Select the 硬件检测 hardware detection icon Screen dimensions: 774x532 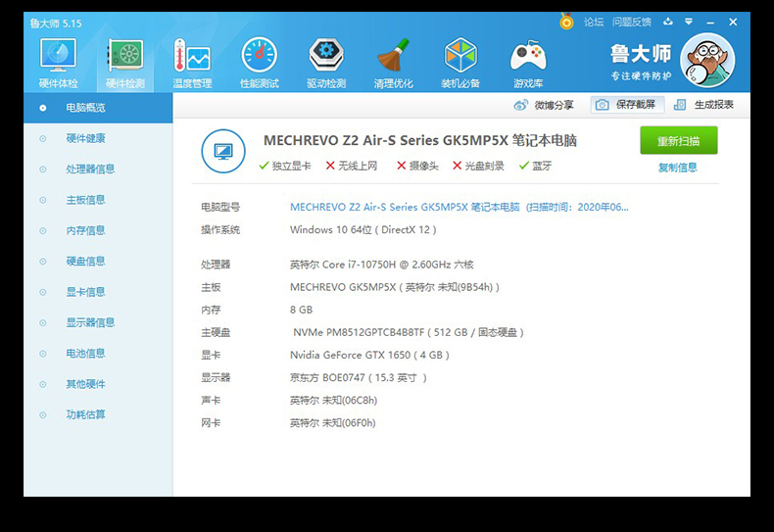(125, 64)
